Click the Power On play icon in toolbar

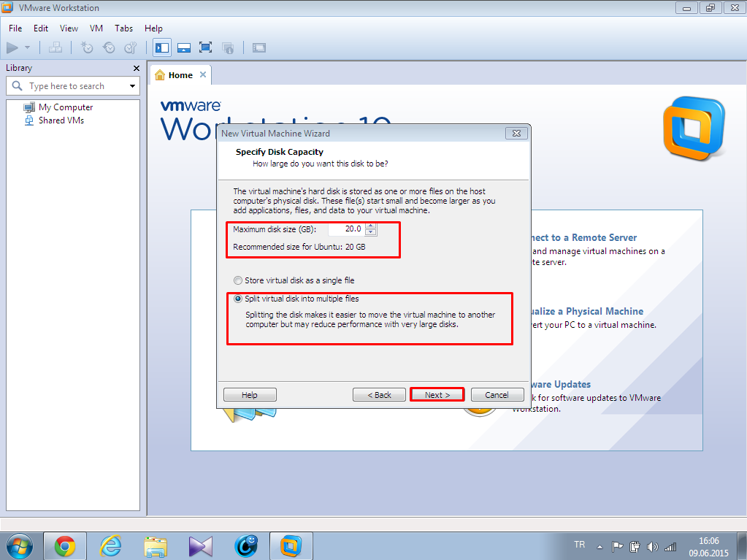[x=12, y=47]
